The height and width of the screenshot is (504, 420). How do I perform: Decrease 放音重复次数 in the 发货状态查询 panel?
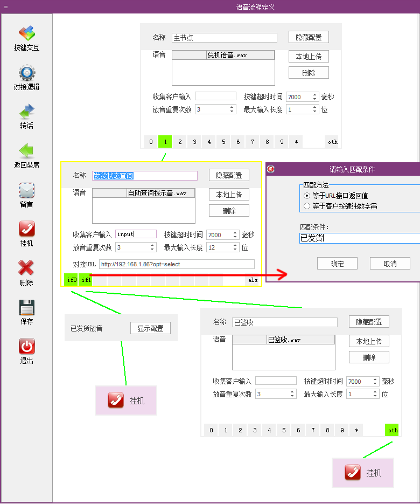(152, 250)
